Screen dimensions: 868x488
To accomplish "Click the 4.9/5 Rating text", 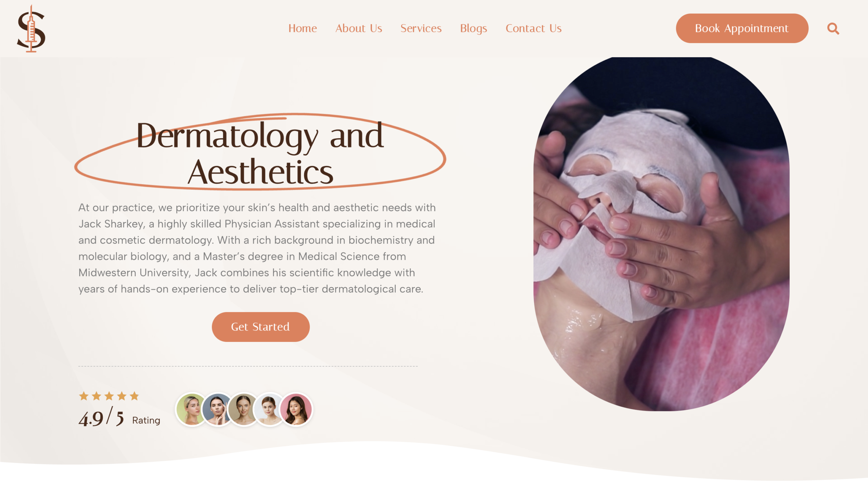I will (x=119, y=418).
